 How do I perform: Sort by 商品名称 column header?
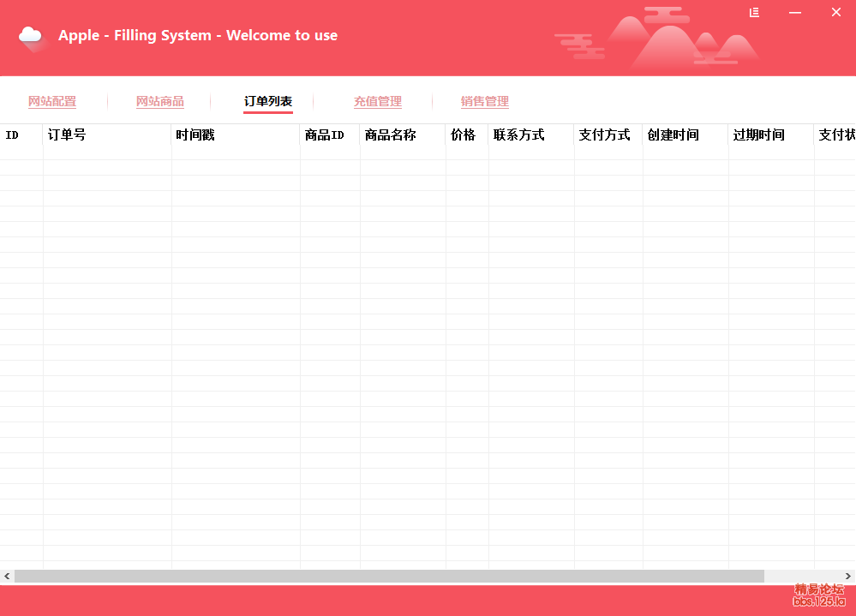(x=402, y=135)
